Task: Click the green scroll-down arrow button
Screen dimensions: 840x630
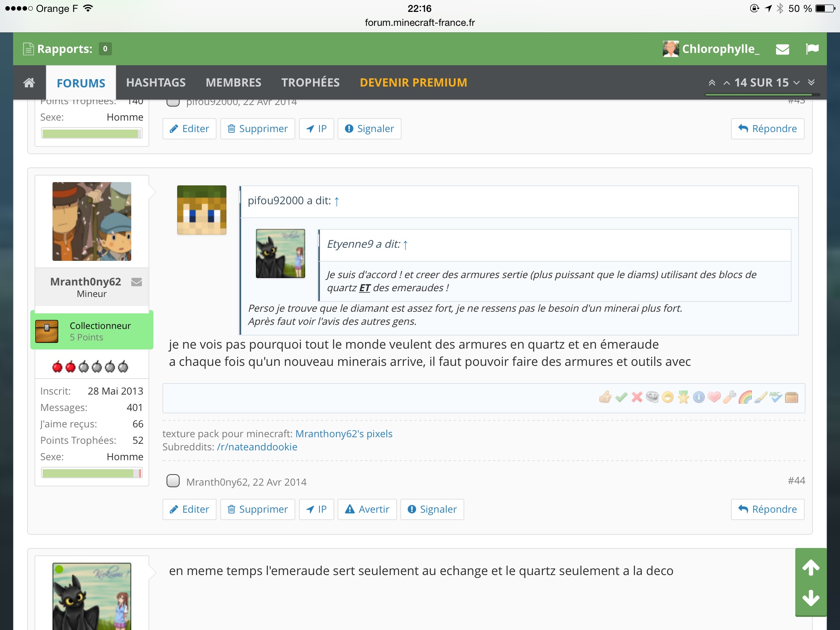Action: point(811,598)
